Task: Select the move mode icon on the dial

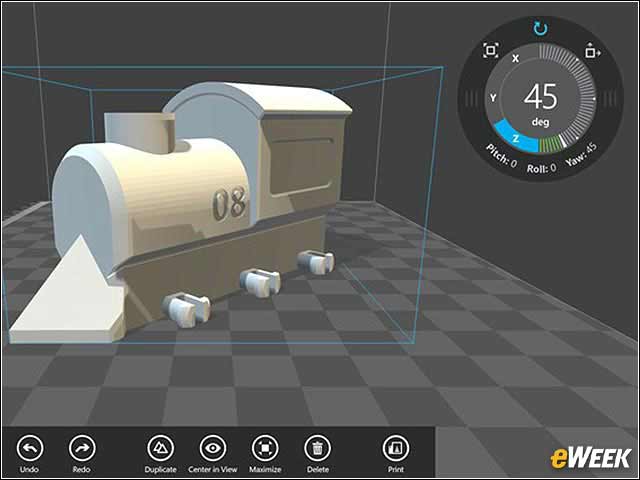Action: (592, 50)
